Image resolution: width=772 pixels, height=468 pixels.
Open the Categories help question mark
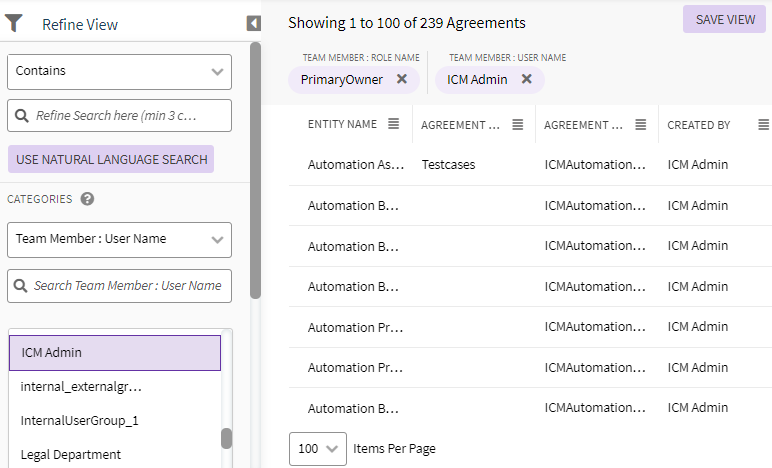click(87, 199)
